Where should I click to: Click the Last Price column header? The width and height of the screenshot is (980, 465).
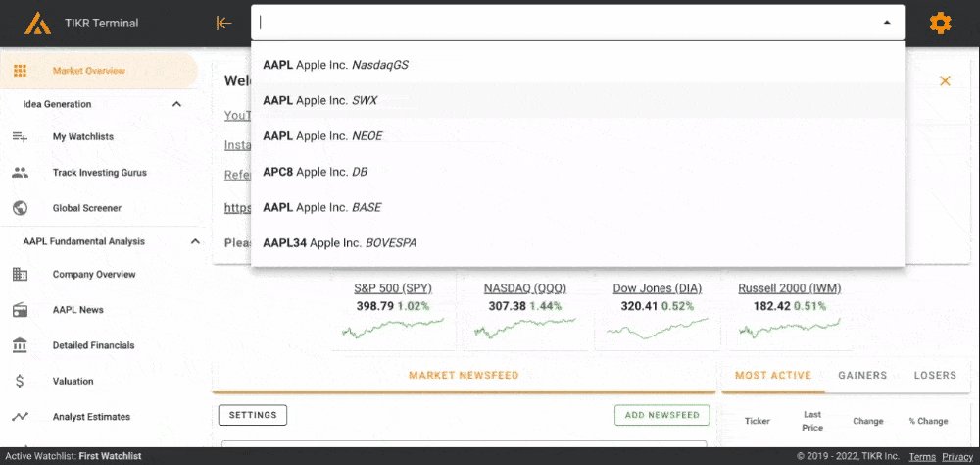pos(812,421)
